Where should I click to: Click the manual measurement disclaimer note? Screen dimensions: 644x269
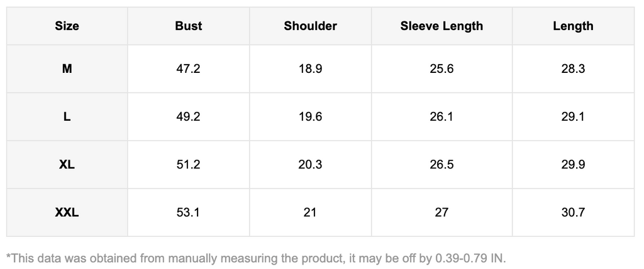[255, 258]
